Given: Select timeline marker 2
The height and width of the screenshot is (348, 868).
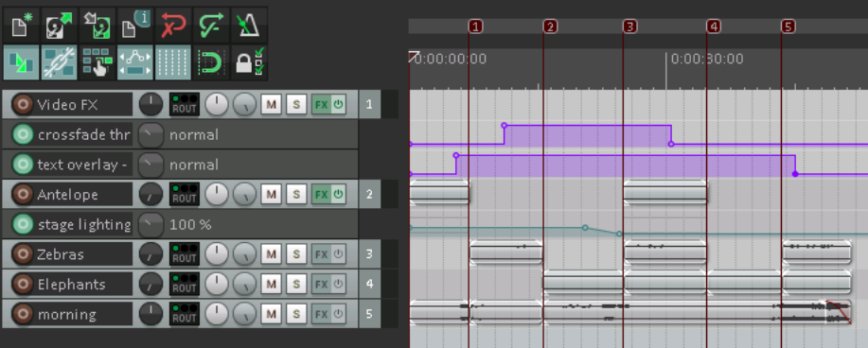Looking at the screenshot, I should click(550, 26).
